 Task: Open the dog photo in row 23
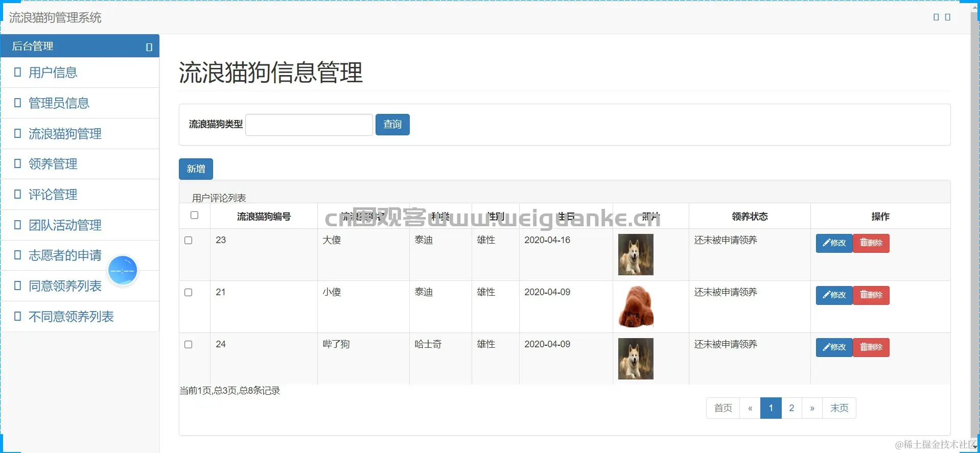636,254
